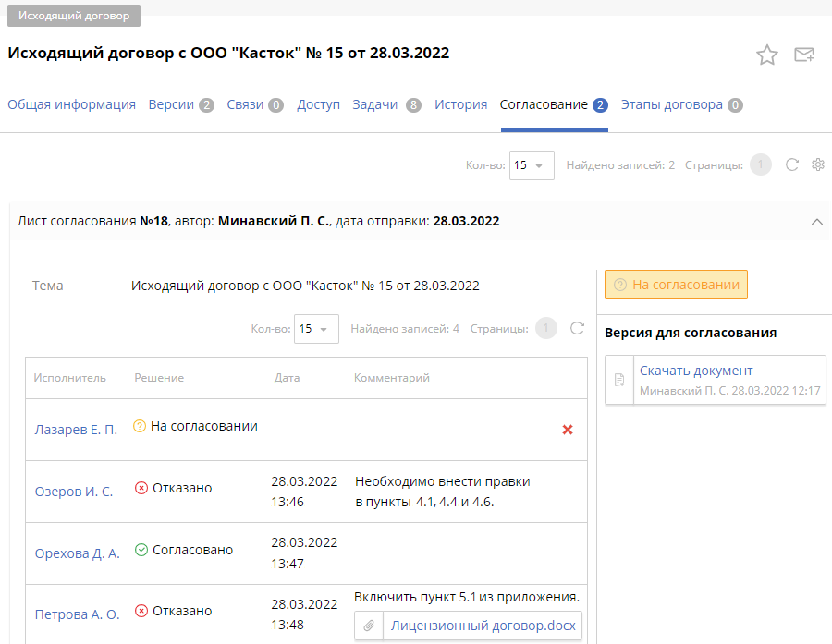Open the Орехова Д. А. profile link
Image resolution: width=832 pixels, height=644 pixels.
(78, 553)
